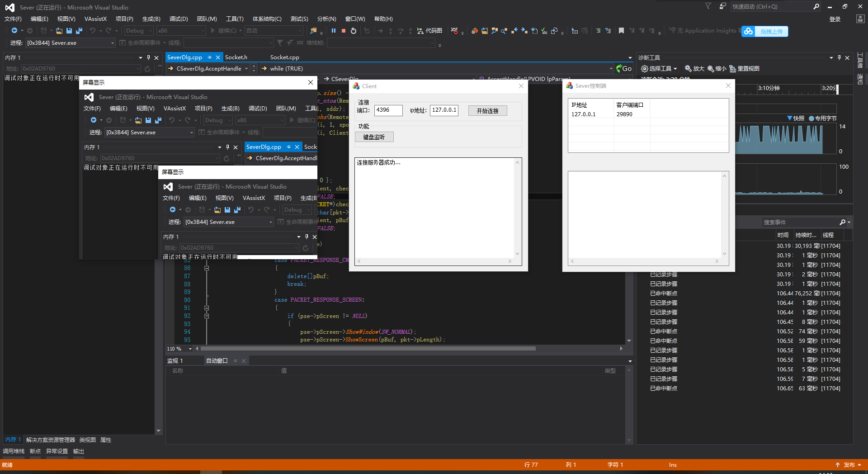This screenshot has width=868, height=474.
Task: Pause debugging with the Break All icon
Action: point(334,31)
